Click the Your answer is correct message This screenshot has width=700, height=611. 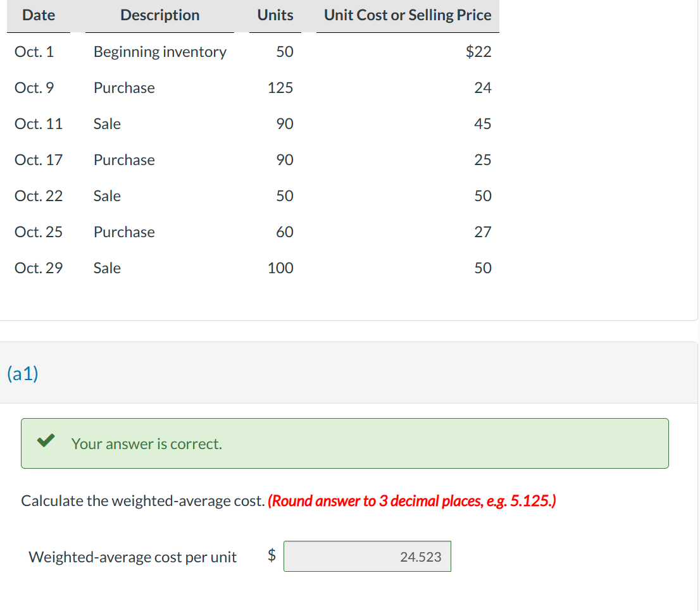tap(146, 443)
